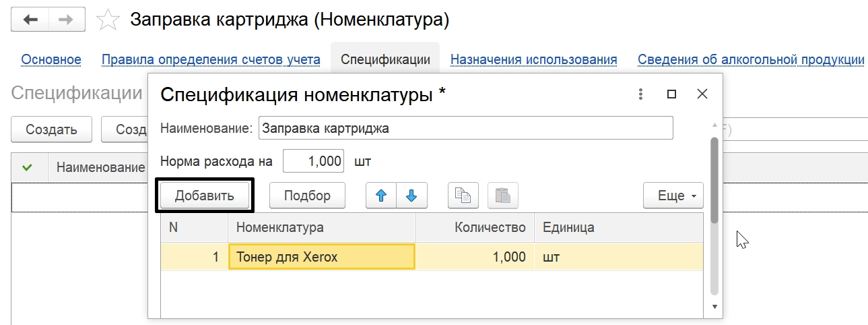This screenshot has height=325, width=868.
Task: Go to Назначения использования tab
Action: coord(533,59)
